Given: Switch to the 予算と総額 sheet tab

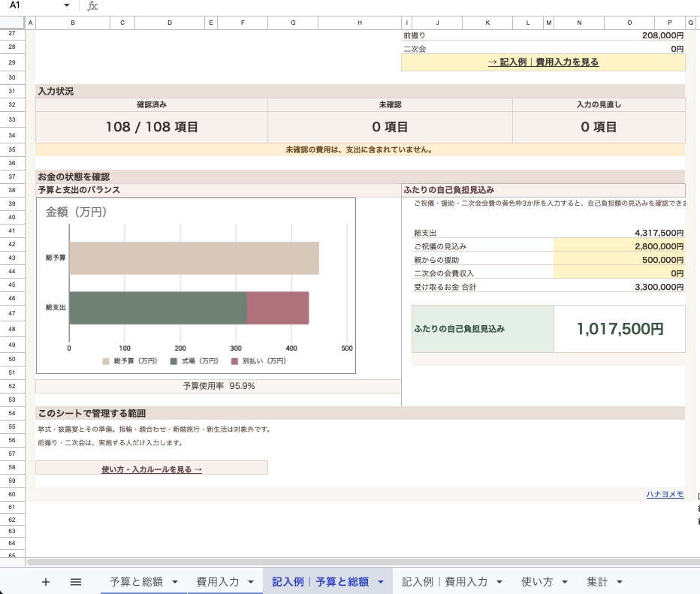Looking at the screenshot, I should pos(137,581).
